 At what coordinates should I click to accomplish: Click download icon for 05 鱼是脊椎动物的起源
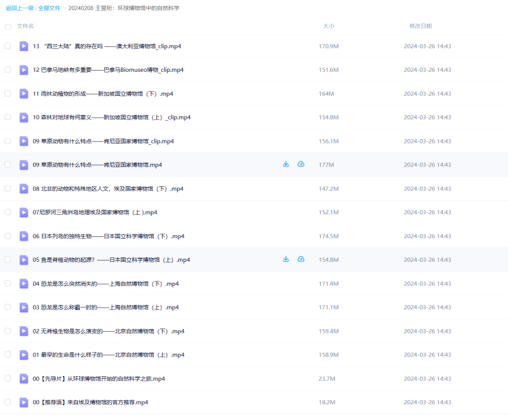[286, 259]
